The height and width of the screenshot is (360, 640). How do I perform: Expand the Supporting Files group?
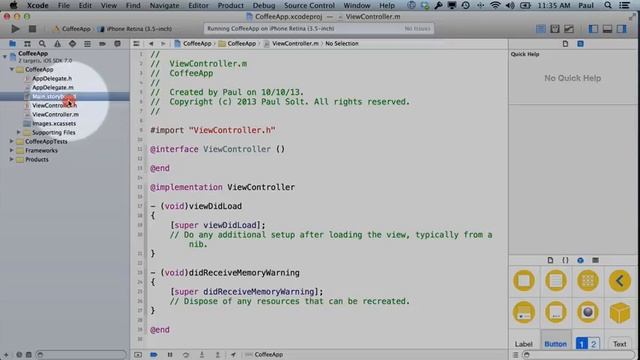(x=18, y=132)
